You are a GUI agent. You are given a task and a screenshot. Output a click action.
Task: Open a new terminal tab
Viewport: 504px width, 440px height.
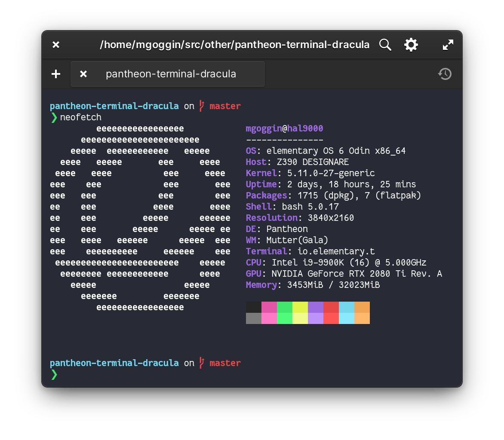[55, 73]
